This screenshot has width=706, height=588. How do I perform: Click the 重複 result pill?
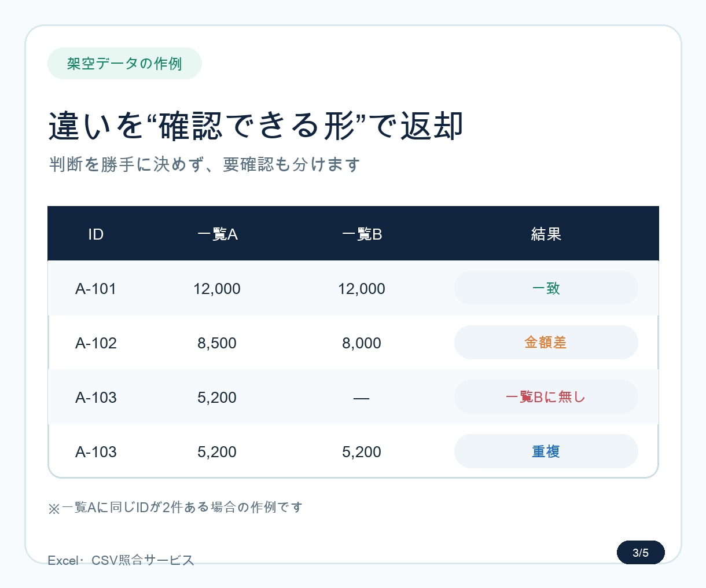coord(546,451)
